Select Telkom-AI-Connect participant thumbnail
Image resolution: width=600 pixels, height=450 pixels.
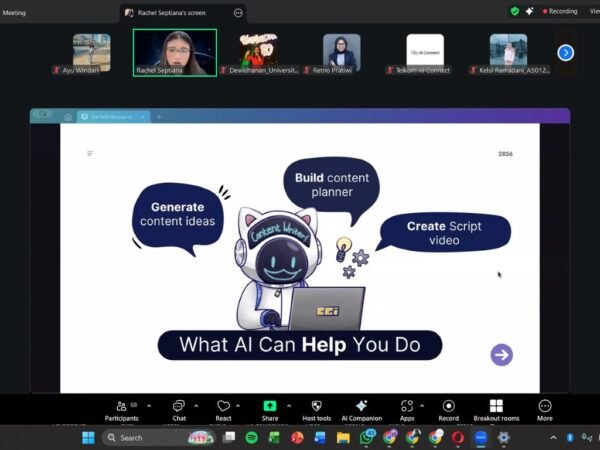coord(425,53)
